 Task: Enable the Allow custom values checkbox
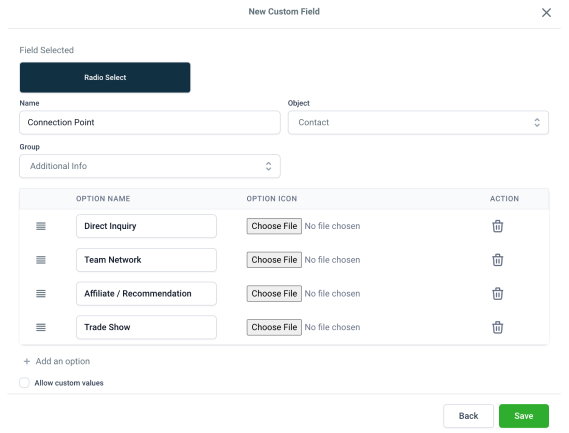point(24,383)
